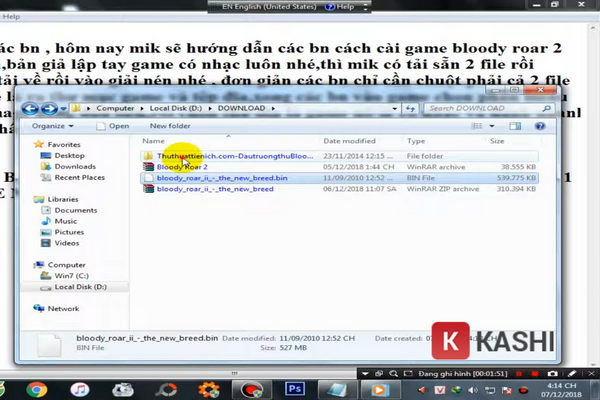The width and height of the screenshot is (600, 400).
Task: Click the BIN file blank document icon
Action: tap(148, 178)
